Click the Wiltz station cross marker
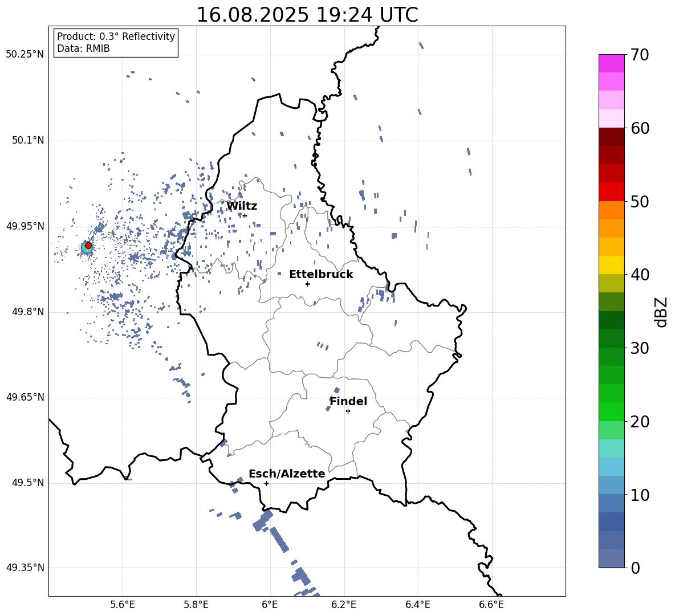Image resolution: width=675 pixels, height=616 pixels. (245, 215)
